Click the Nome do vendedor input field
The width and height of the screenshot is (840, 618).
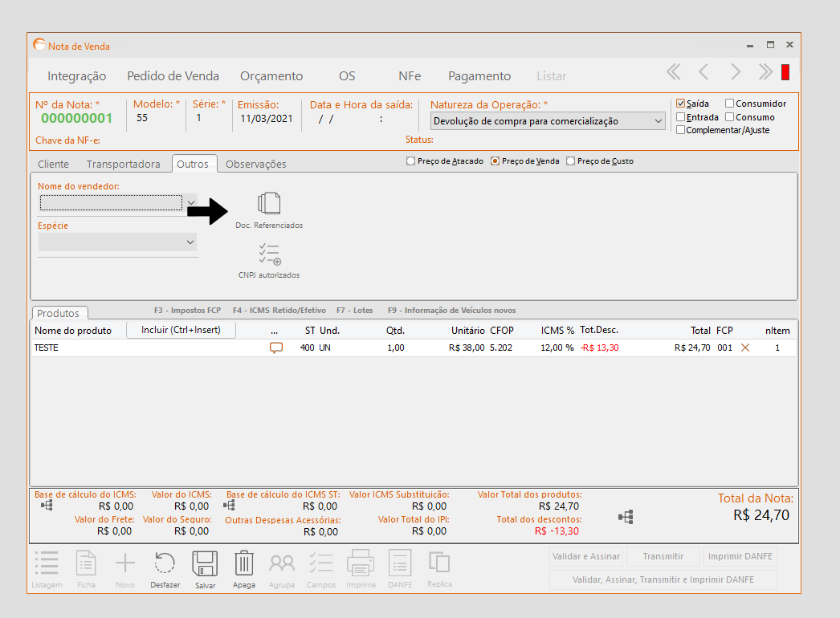click(x=112, y=203)
